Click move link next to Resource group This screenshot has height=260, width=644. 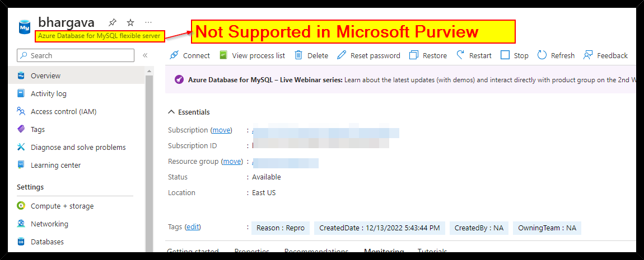[x=232, y=161]
